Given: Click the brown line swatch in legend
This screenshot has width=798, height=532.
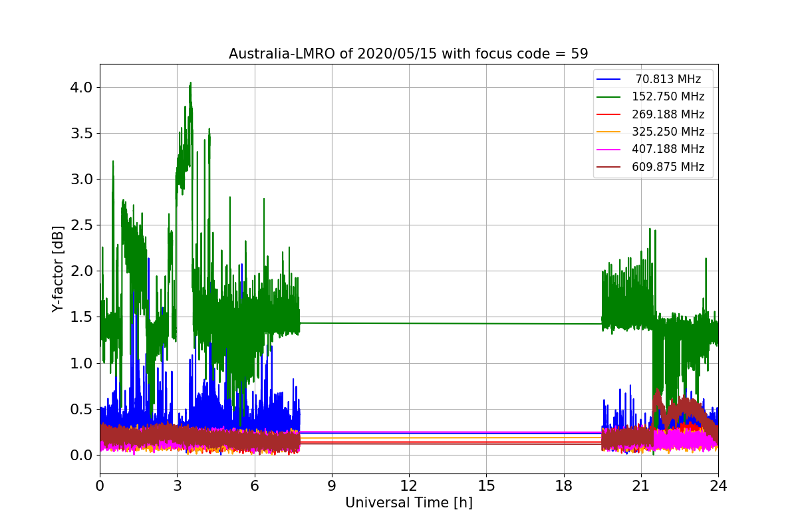Looking at the screenshot, I should click(609, 168).
